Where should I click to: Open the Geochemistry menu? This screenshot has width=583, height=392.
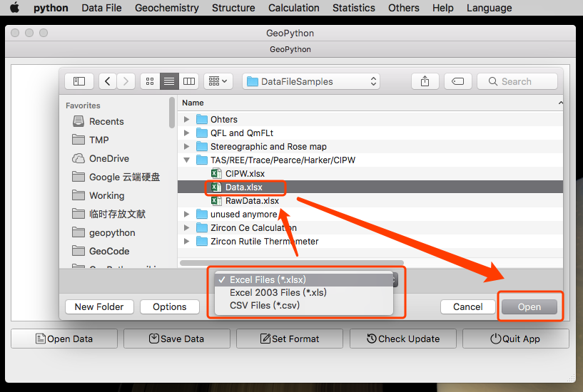click(x=166, y=8)
